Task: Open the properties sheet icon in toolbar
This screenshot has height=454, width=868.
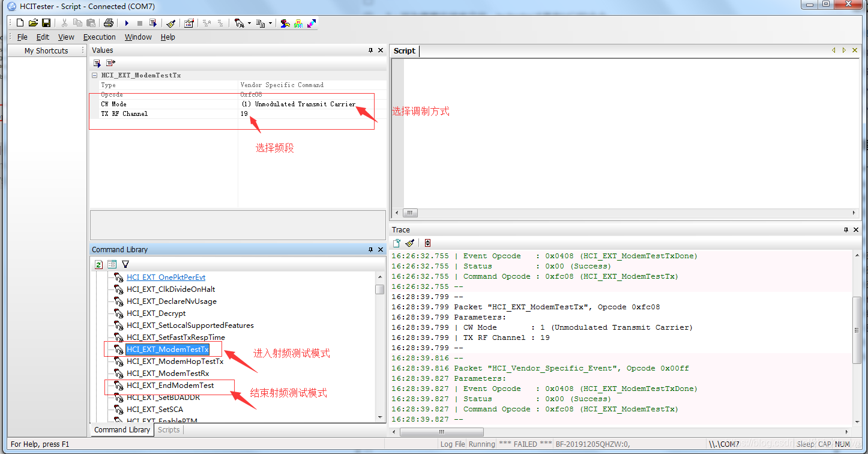Action: [x=189, y=23]
